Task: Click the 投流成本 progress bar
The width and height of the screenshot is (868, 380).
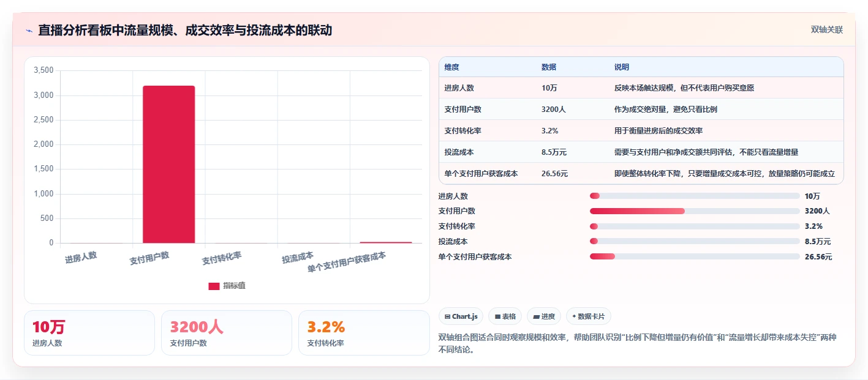Action: tap(695, 241)
